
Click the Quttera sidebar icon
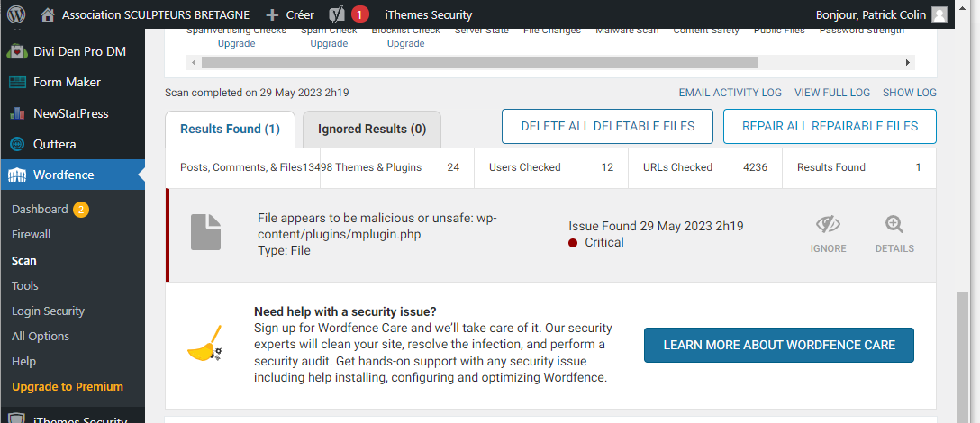[x=16, y=144]
